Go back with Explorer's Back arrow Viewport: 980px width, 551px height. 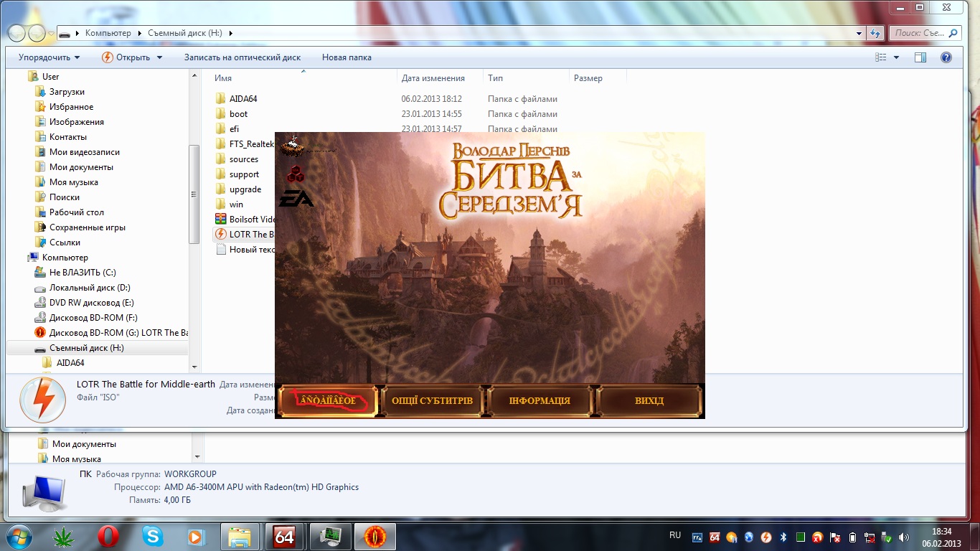(x=17, y=33)
